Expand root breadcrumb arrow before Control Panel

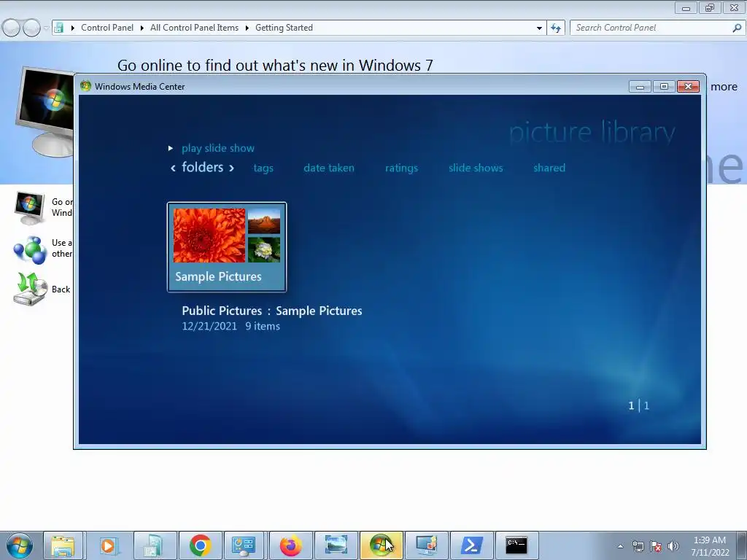(x=72, y=28)
